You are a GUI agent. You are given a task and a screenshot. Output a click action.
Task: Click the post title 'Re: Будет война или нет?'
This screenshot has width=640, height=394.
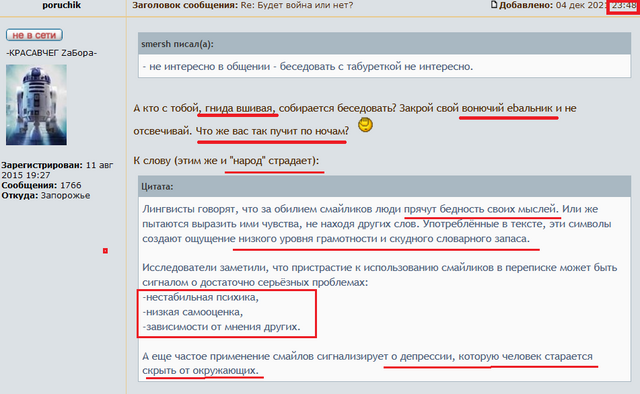coord(297,5)
